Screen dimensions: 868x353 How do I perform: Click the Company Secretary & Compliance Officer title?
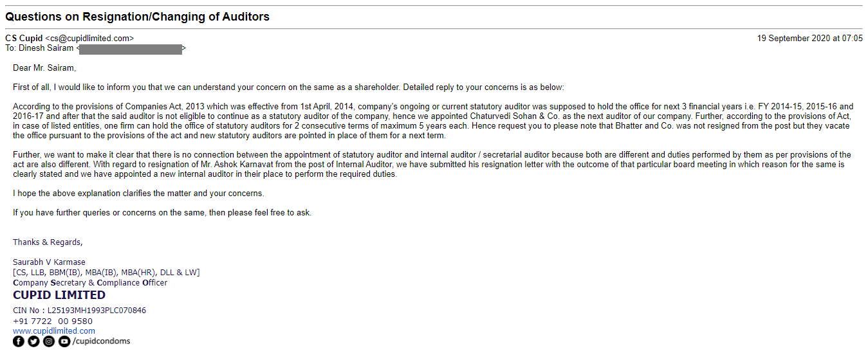point(90,283)
